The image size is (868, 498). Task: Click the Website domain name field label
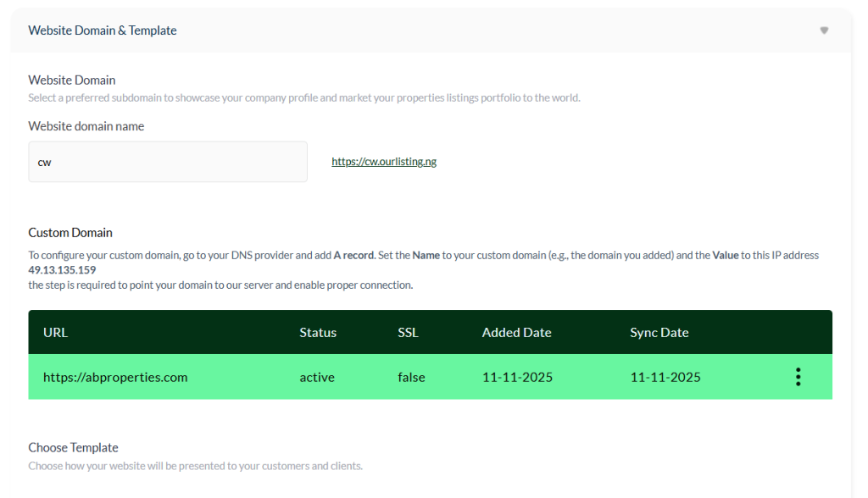point(86,126)
